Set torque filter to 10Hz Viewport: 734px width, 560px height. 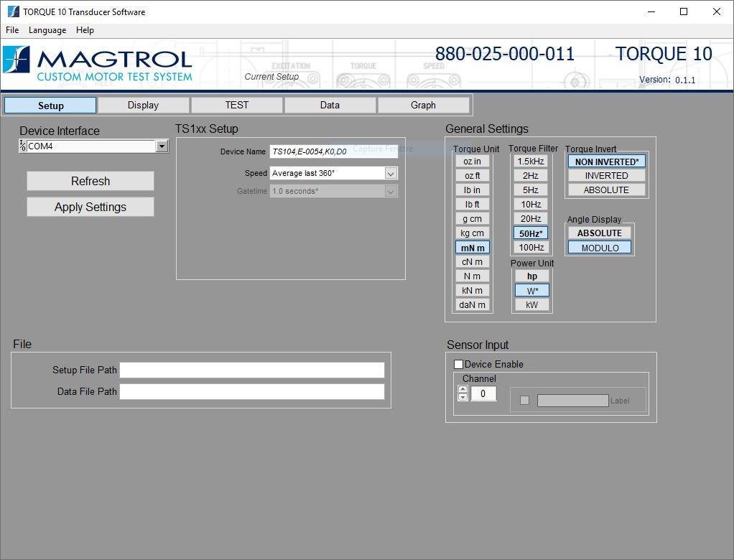point(531,205)
